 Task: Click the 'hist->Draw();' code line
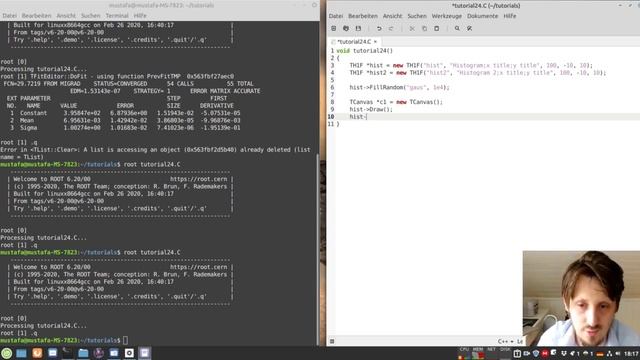(371, 109)
